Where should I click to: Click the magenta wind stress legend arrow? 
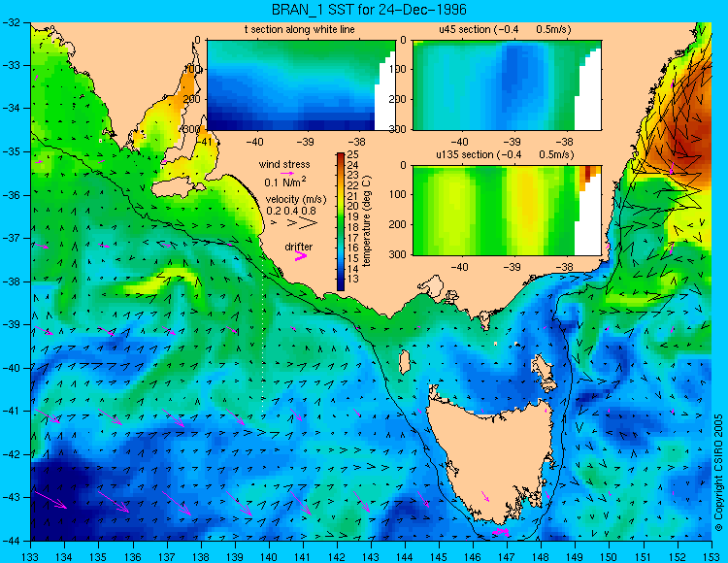(x=287, y=173)
